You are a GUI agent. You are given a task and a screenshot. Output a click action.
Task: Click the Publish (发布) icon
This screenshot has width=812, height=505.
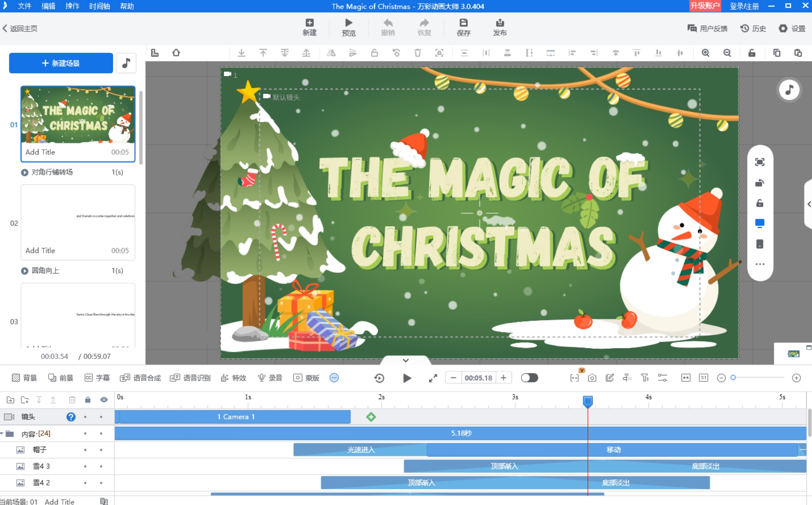pos(500,27)
